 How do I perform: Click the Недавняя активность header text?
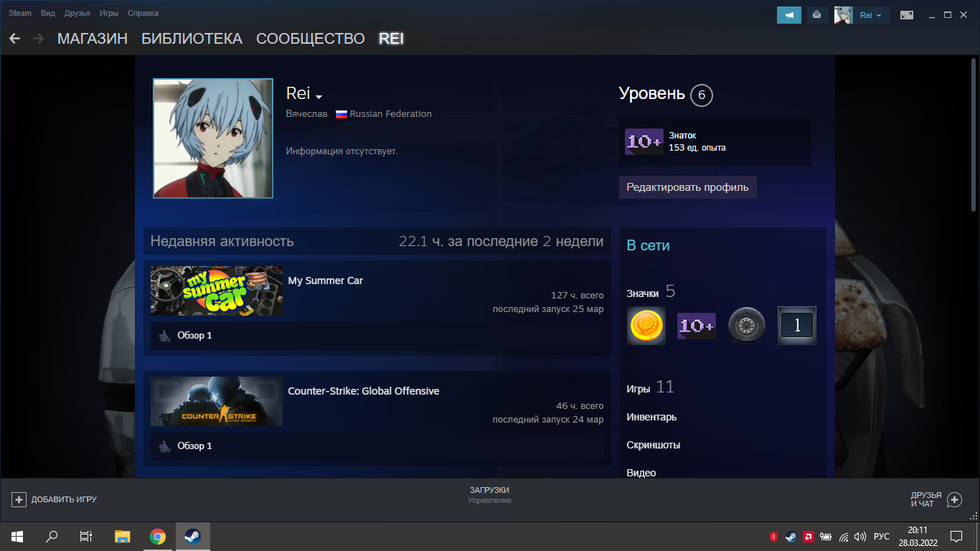click(222, 241)
